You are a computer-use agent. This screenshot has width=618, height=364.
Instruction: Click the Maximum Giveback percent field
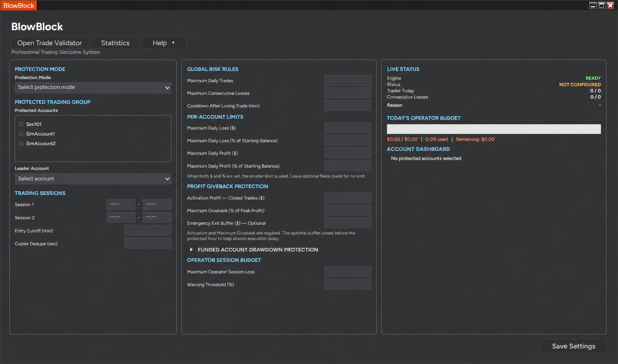point(348,210)
